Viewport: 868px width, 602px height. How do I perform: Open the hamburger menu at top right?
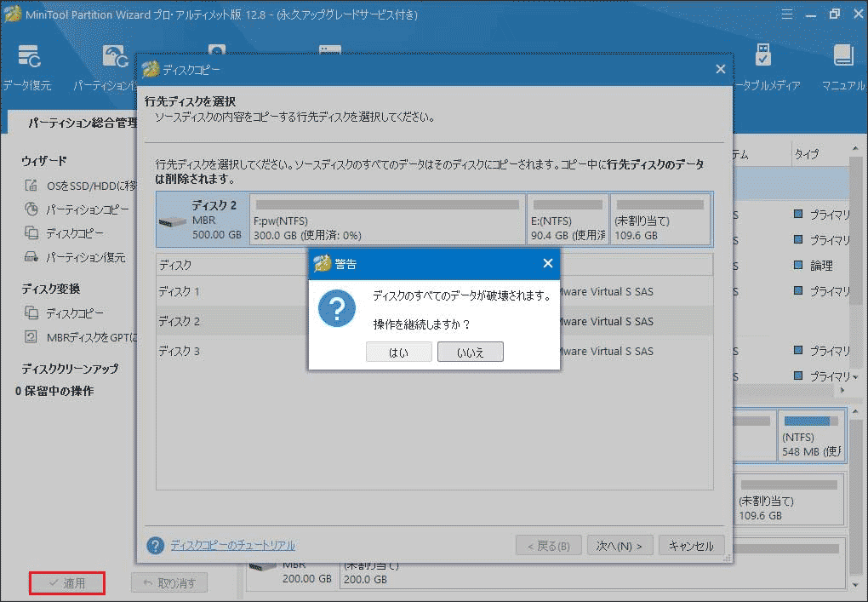[787, 14]
